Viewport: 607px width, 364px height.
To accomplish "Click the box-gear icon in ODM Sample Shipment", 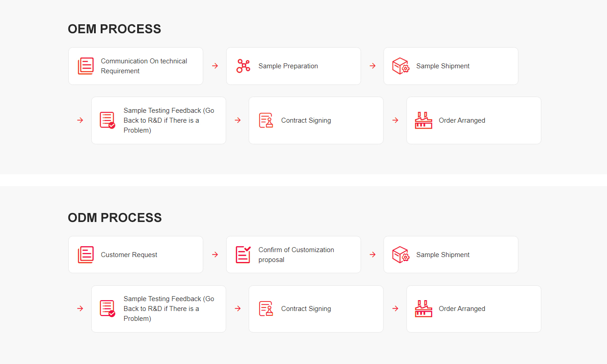I will pos(401,255).
